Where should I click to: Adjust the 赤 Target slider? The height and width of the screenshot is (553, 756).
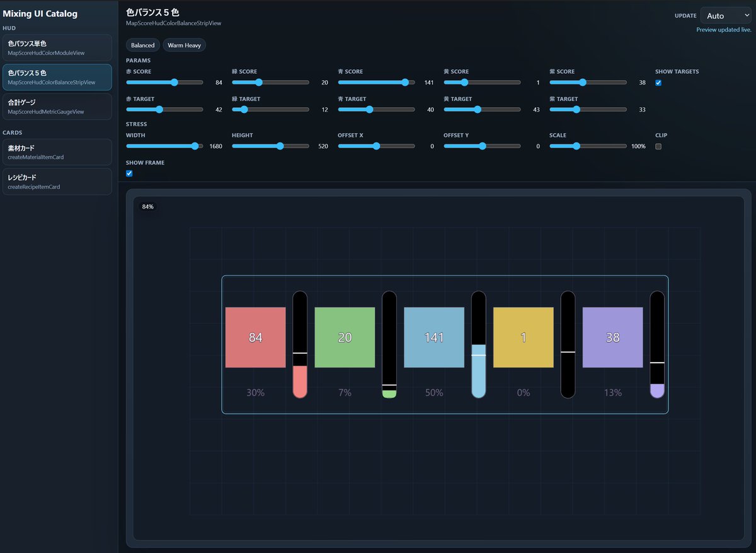(164, 110)
